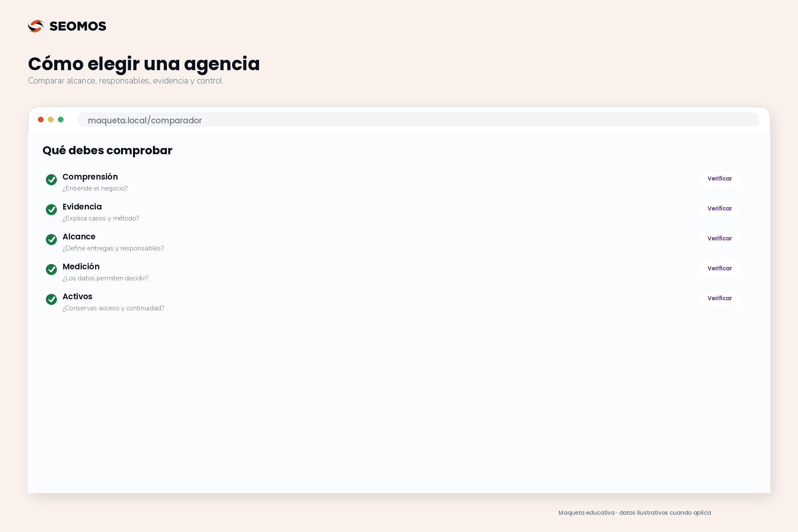Image resolution: width=798 pixels, height=532 pixels.
Task: Click Verificar in the Evidencia row
Action: coord(719,208)
